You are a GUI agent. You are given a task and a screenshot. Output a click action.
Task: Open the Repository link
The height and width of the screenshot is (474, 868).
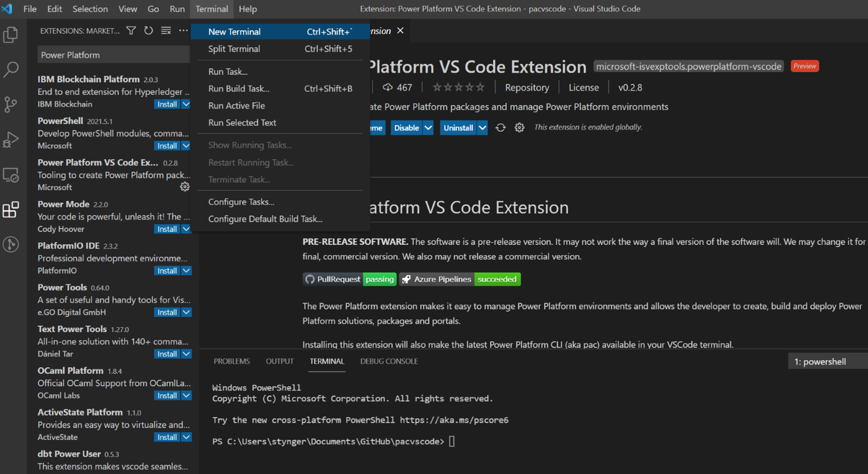(x=526, y=88)
